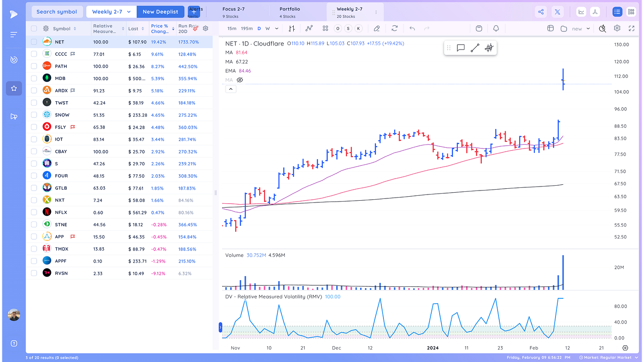644x362 pixels.
Task: Click the hierarchy tree icon in top bar
Action: tap(595, 12)
